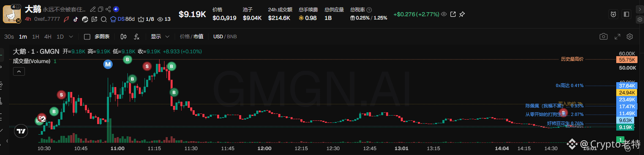Collapse the left drawing toolbar arrow

point(7,141)
